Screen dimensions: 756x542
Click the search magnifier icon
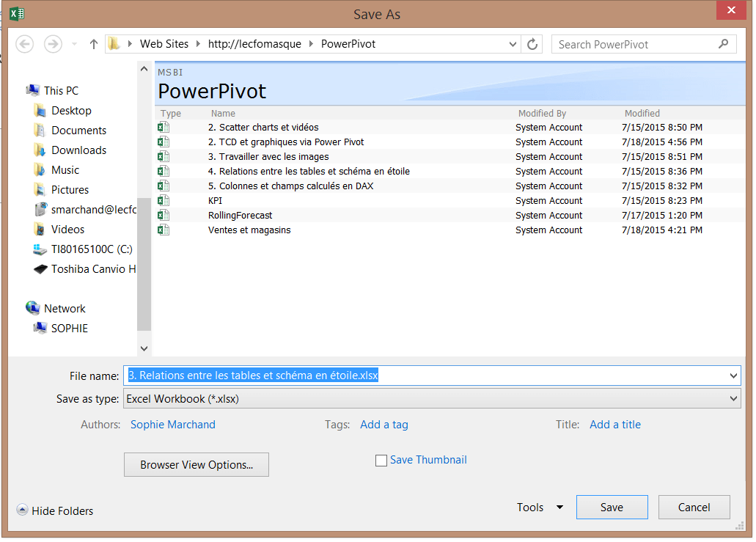724,44
